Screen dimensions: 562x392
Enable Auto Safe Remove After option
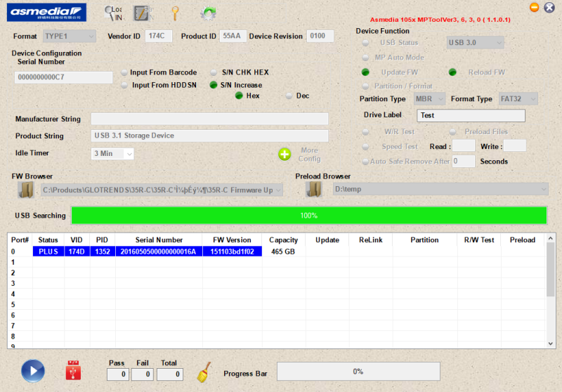[x=365, y=162]
